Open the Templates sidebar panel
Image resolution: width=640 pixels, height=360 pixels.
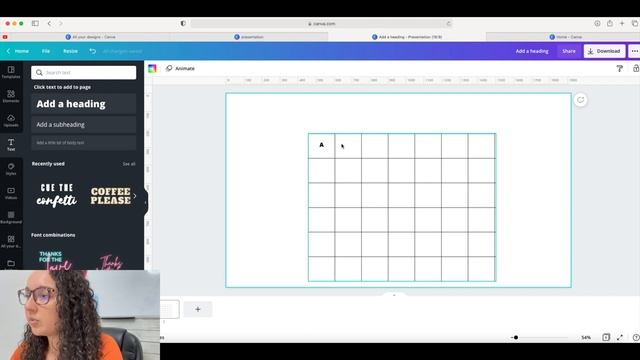point(11,72)
